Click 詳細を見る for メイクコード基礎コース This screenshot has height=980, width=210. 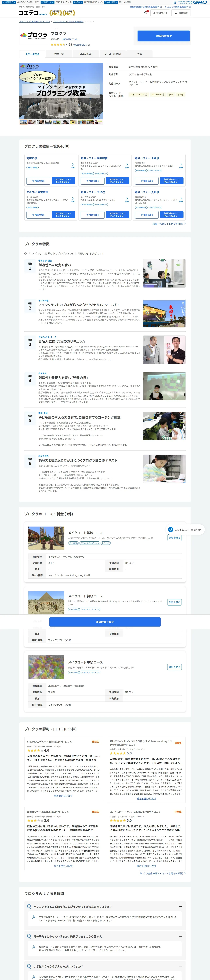coord(175,538)
